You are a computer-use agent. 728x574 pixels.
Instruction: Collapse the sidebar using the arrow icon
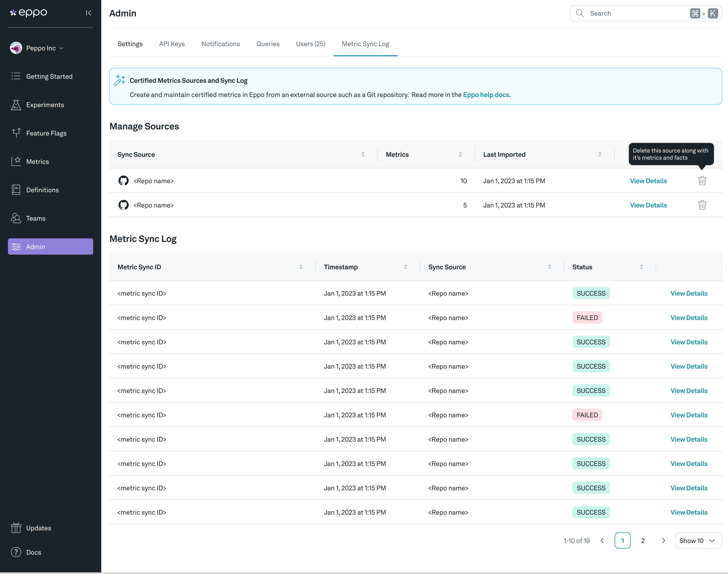88,13
